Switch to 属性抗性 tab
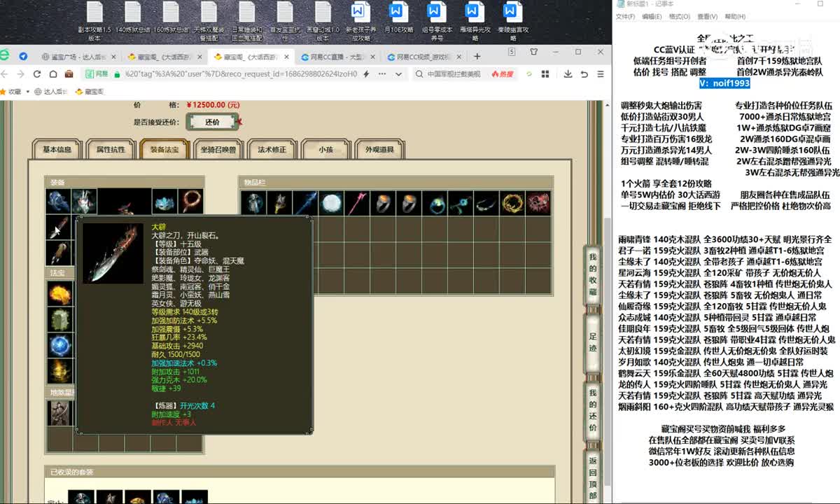840x504 pixels. click(111, 150)
